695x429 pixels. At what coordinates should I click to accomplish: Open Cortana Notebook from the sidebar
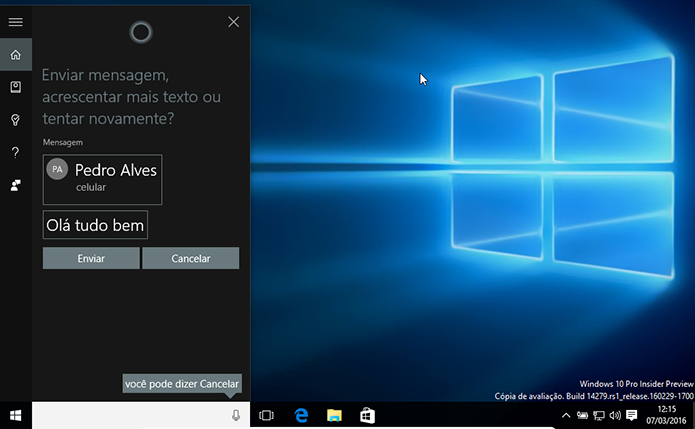coord(16,87)
